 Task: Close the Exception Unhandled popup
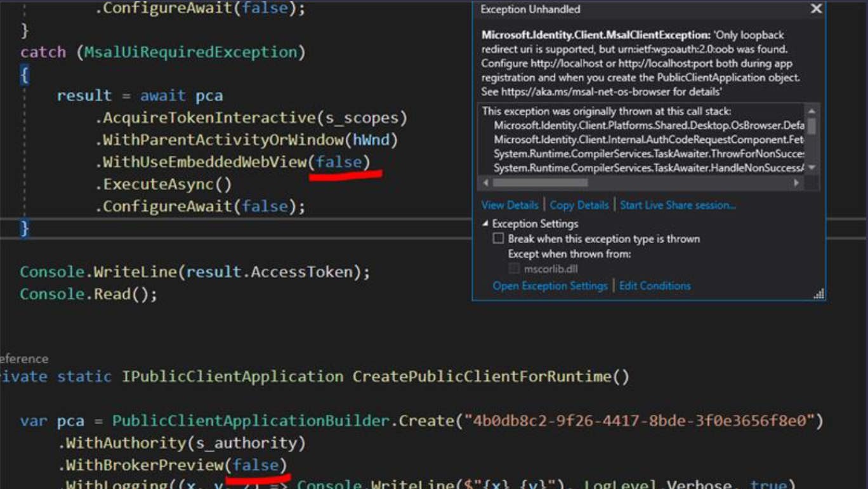[816, 9]
